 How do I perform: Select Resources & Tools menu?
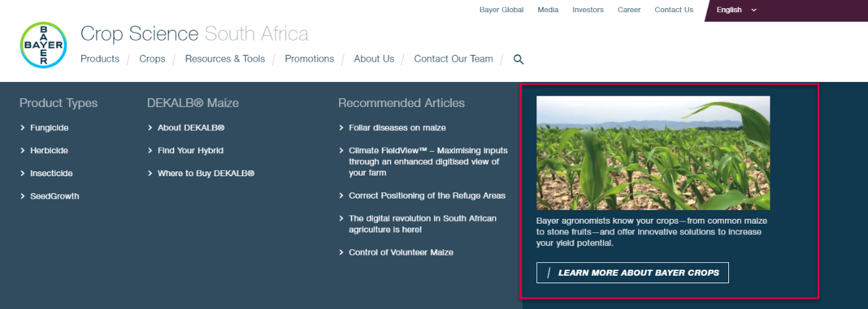point(224,59)
